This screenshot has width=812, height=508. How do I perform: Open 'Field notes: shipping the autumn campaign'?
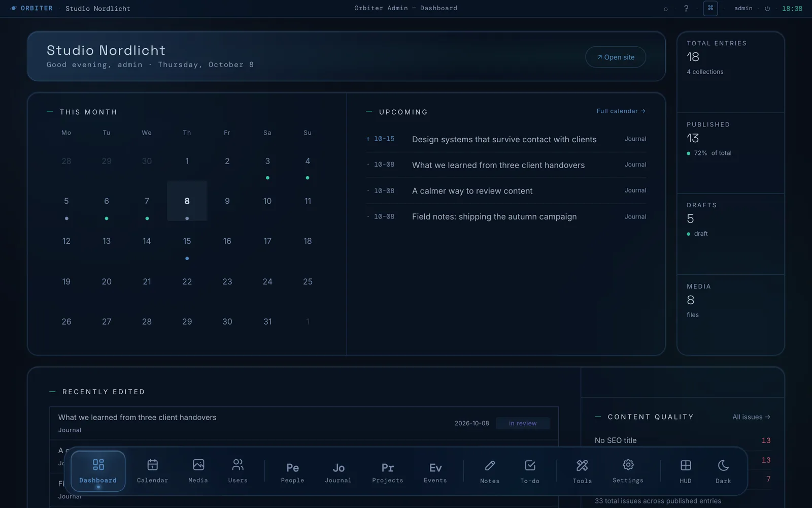coord(506,216)
